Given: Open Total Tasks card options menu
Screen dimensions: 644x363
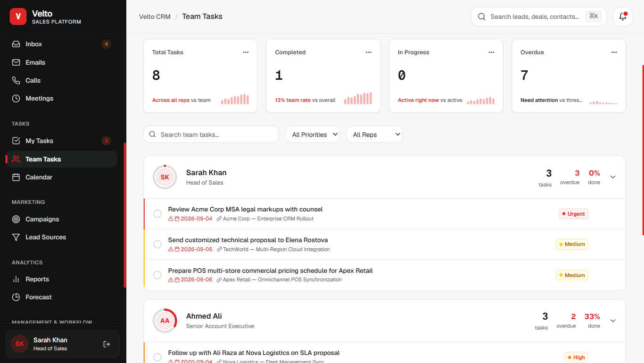Looking at the screenshot, I should pyautogui.click(x=246, y=52).
